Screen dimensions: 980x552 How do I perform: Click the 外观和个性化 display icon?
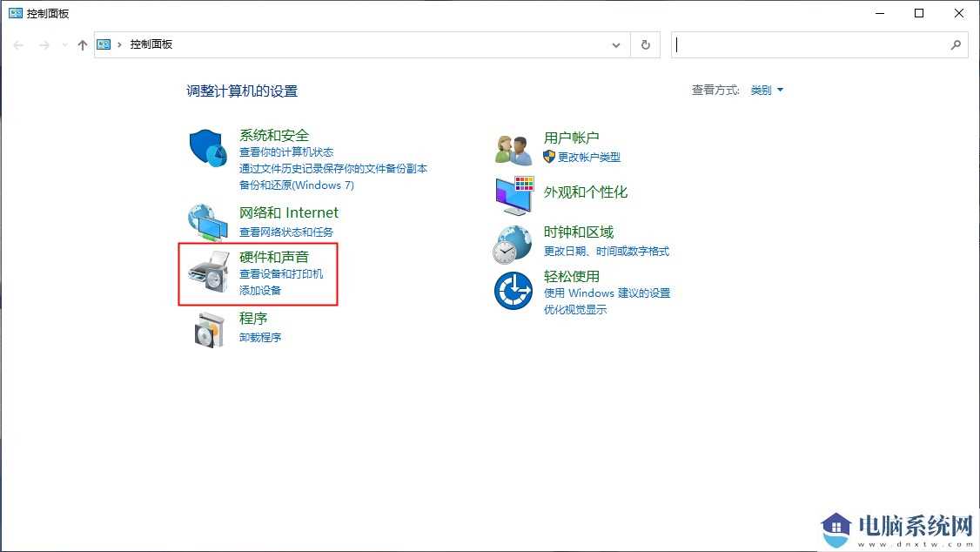[x=513, y=193]
